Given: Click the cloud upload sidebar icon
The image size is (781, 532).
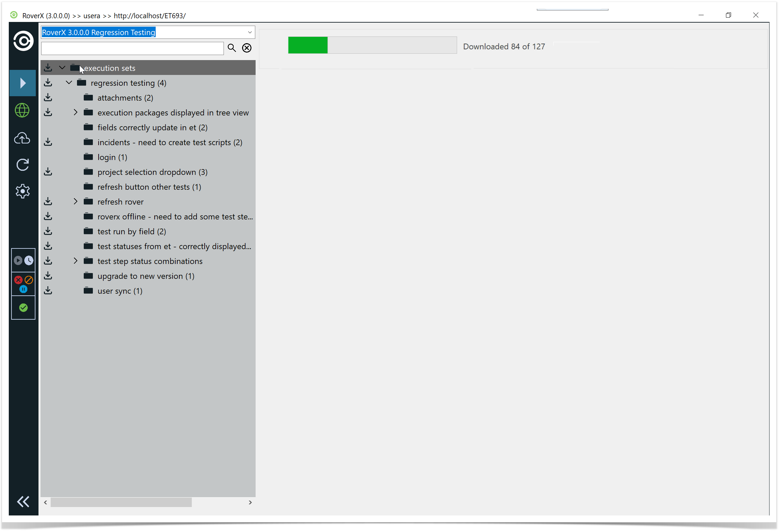Looking at the screenshot, I should (22, 138).
